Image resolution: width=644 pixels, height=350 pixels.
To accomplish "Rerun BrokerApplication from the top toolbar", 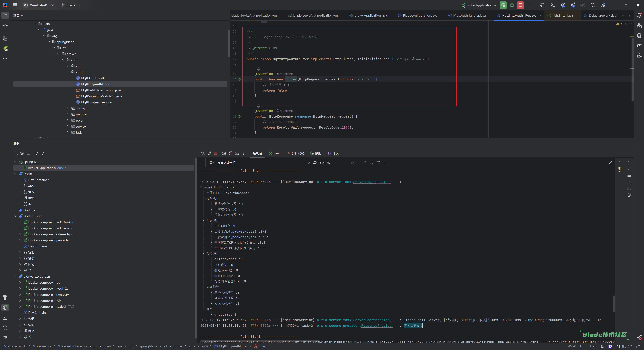I will (x=503, y=5).
